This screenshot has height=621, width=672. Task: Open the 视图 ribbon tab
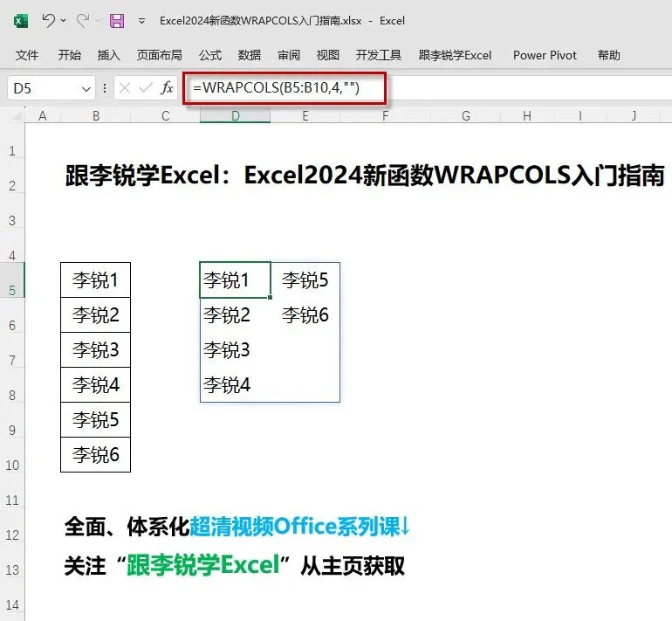328,55
